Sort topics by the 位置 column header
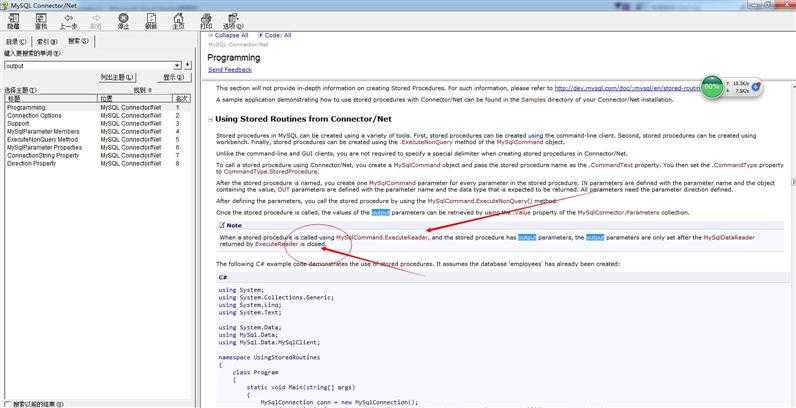This screenshot has width=796, height=408. [135, 98]
